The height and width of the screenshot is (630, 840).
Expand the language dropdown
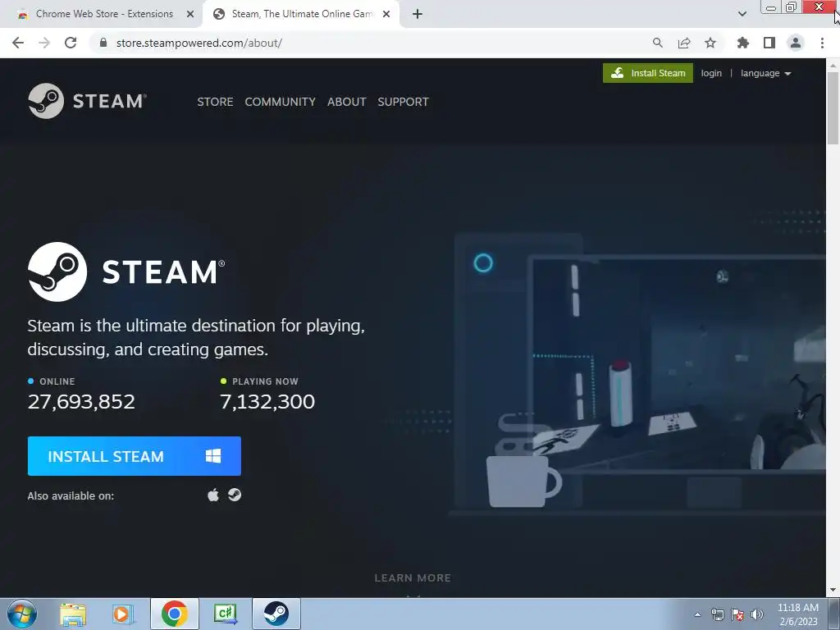click(x=765, y=73)
